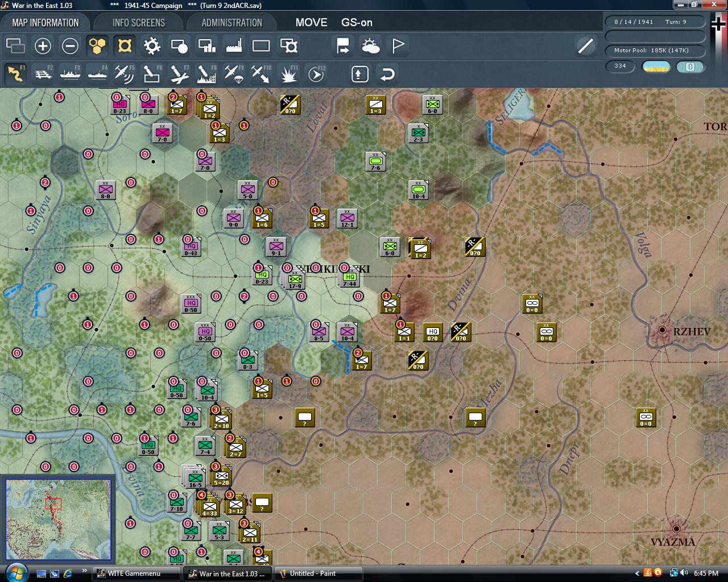Viewport: 728px width, 582px height.
Task: Click the 0 button beside weather indicator
Action: (690, 66)
